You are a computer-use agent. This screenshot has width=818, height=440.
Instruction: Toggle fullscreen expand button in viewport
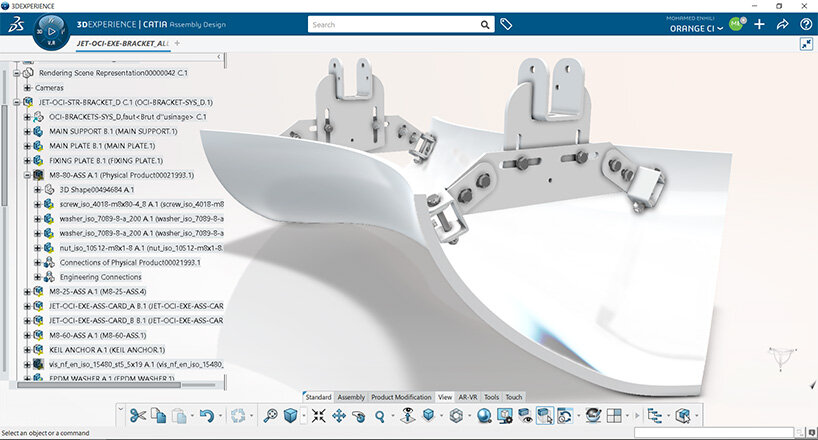806,44
